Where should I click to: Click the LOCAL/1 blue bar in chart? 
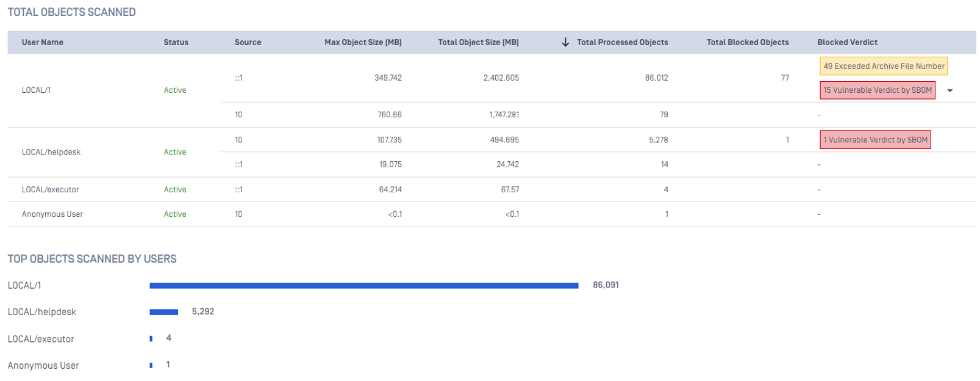click(363, 286)
